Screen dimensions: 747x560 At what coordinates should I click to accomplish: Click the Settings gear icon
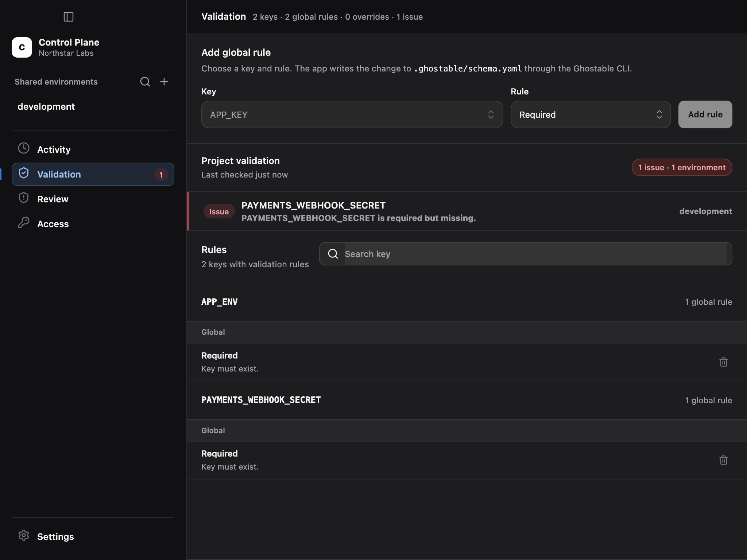tap(24, 536)
